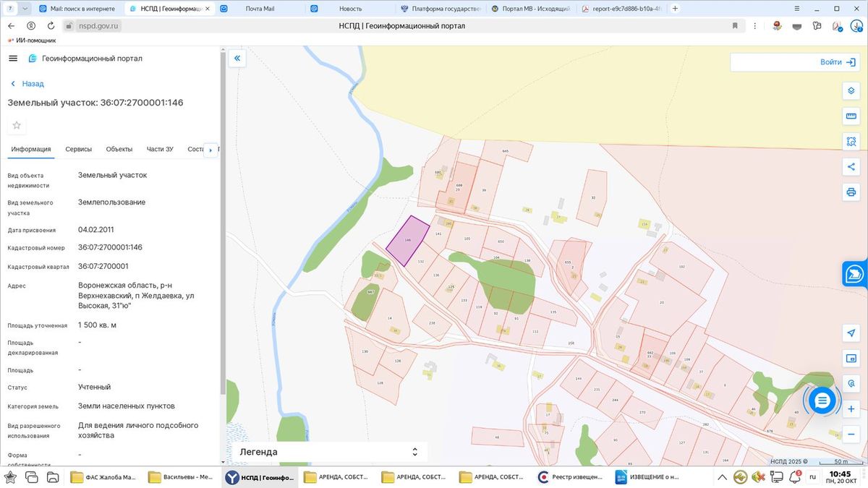Select the ruler measurement tool
The image size is (868, 488).
pyautogui.click(x=851, y=116)
